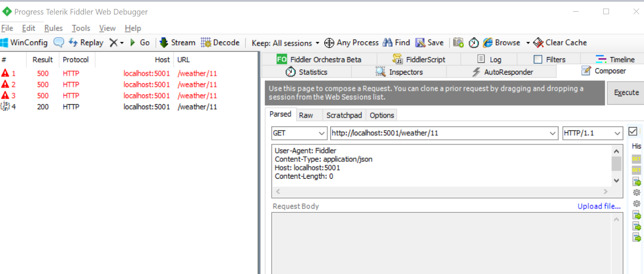644x274 pixels.
Task: Click the Clear Cache icon
Action: tap(538, 43)
